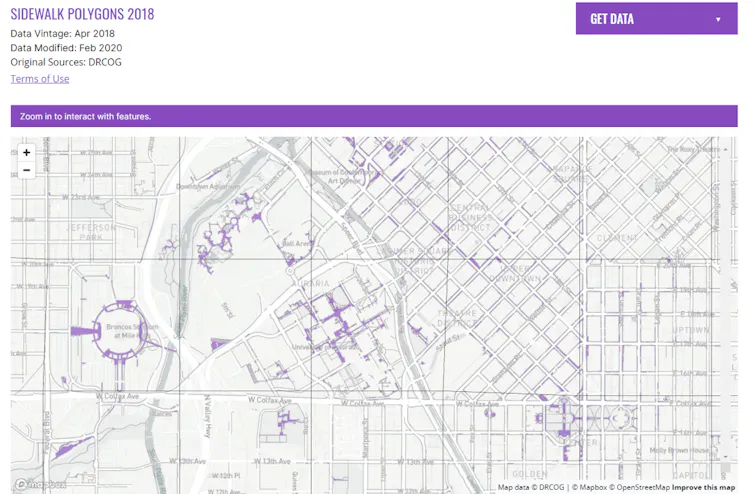Click the Mapbox logo on the map

pos(40,484)
